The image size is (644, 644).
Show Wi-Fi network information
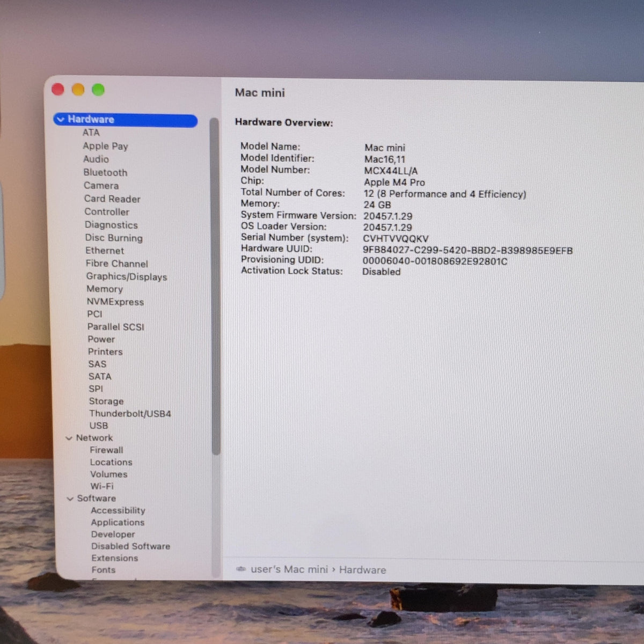pos(102,487)
